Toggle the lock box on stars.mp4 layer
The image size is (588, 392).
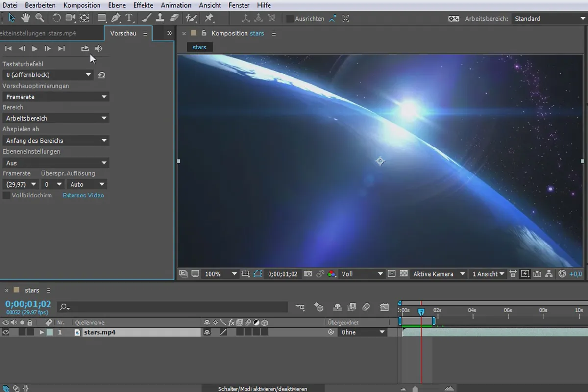tap(30, 332)
